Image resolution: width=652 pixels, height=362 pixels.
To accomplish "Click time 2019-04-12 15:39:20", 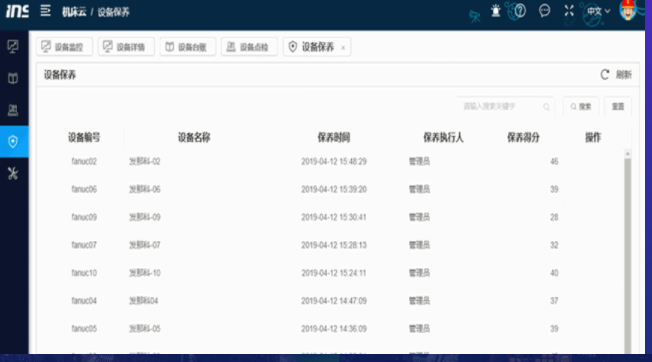I will tap(334, 189).
